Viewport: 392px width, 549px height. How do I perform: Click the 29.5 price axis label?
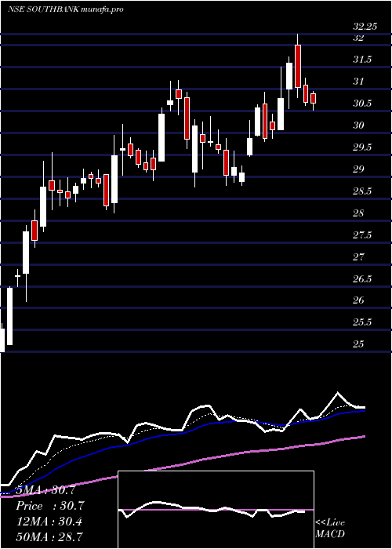click(x=362, y=147)
